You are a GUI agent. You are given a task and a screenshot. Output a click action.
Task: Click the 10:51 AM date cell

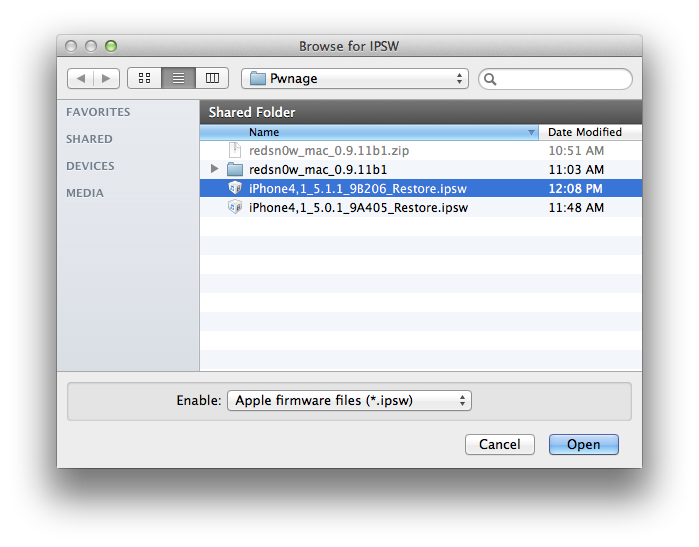click(576, 151)
